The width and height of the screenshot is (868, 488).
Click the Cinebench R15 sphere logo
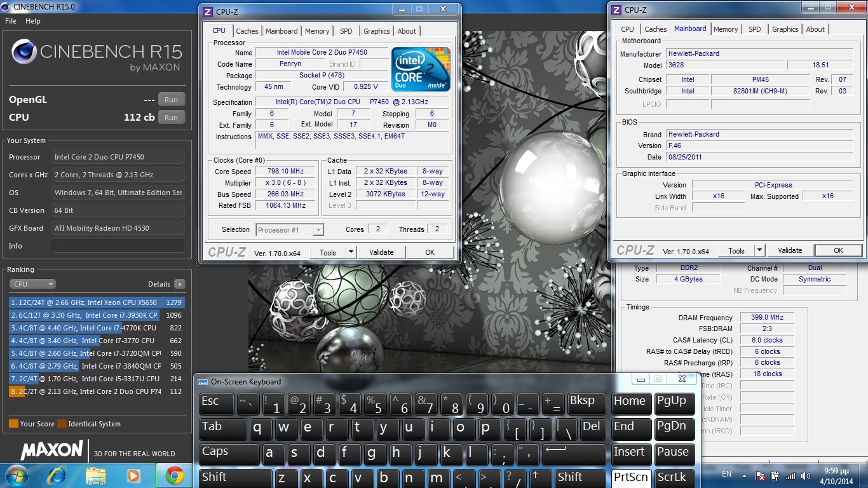[x=24, y=52]
